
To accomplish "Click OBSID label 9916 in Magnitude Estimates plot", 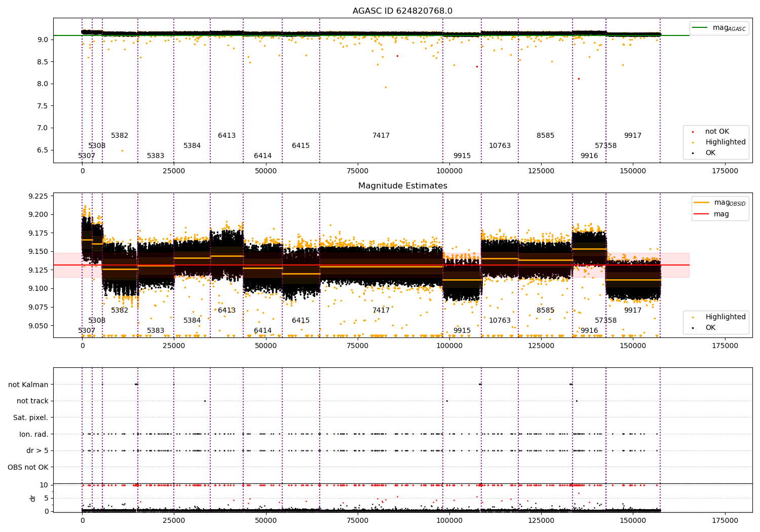I will 589,331.
